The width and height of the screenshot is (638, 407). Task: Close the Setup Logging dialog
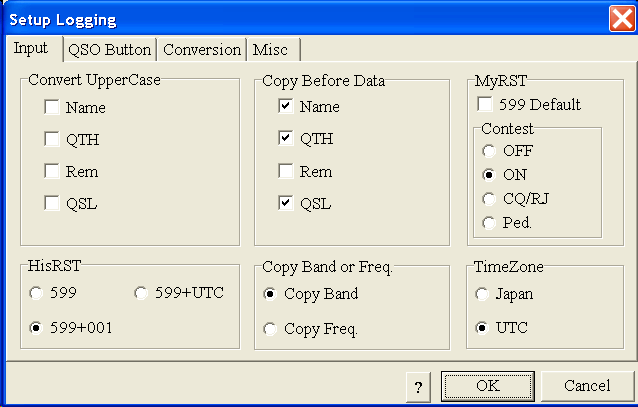620,18
